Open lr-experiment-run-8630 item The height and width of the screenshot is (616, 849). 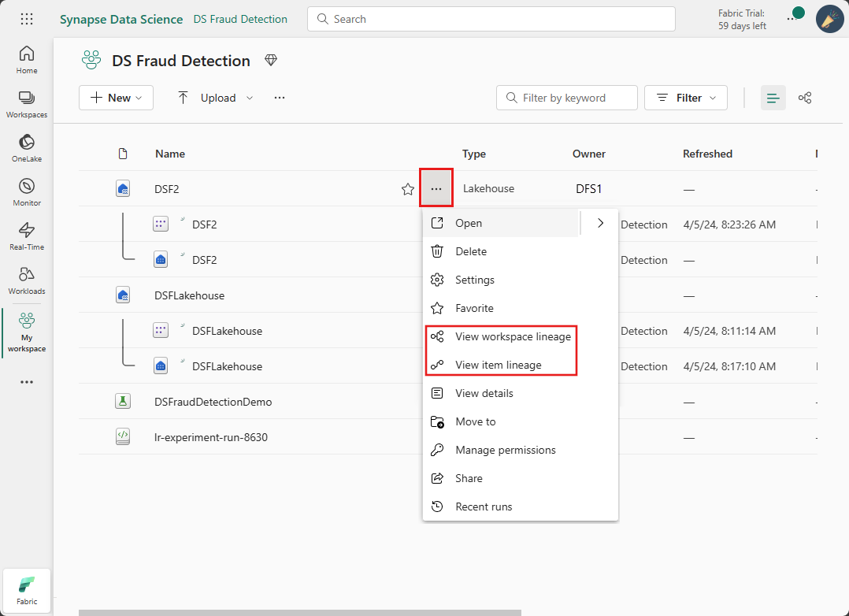pyautogui.click(x=210, y=437)
